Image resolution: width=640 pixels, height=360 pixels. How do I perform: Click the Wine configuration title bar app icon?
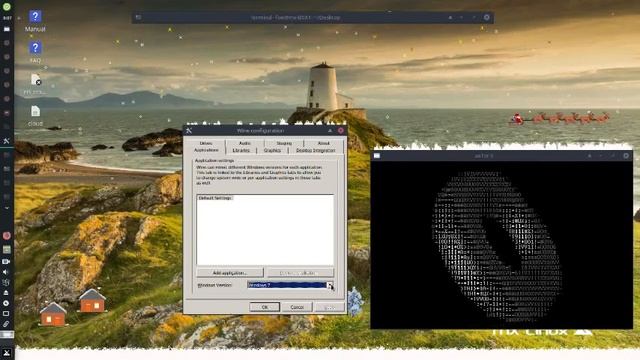click(x=189, y=131)
